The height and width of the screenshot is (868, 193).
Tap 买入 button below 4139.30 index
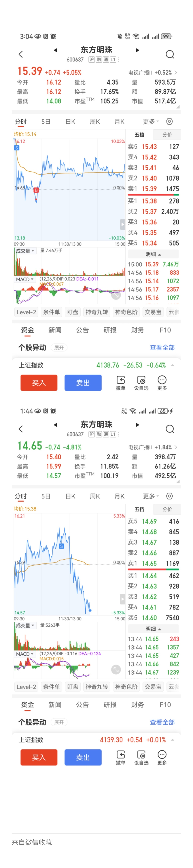click(39, 757)
